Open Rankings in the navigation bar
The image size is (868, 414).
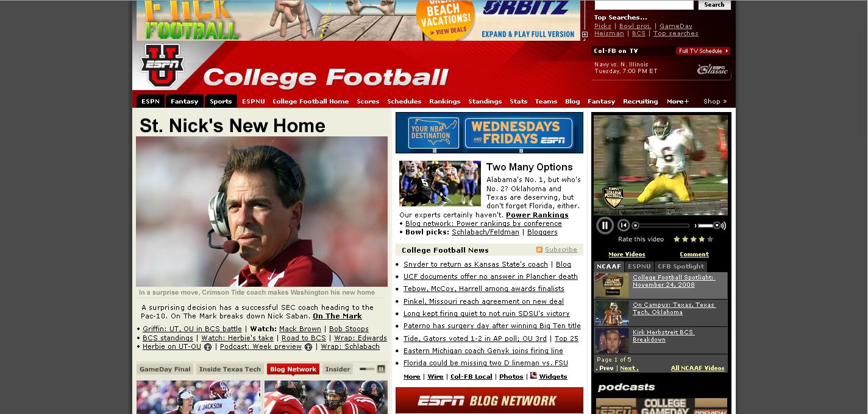coord(444,102)
